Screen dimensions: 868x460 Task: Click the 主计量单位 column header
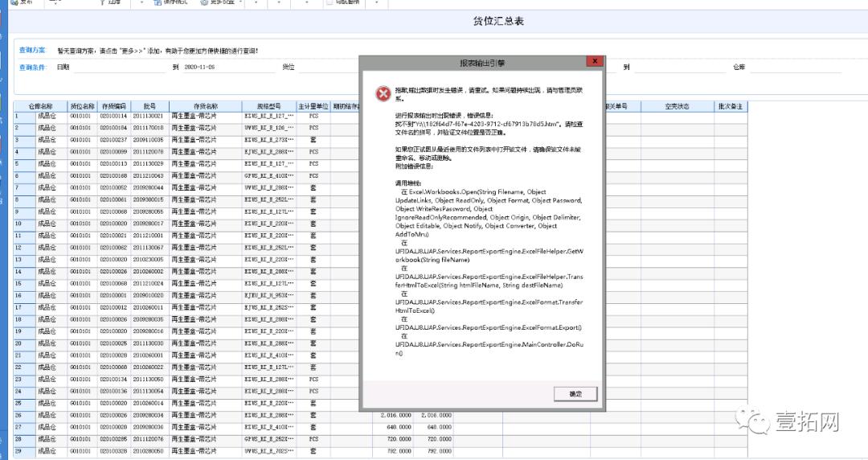tap(313, 106)
